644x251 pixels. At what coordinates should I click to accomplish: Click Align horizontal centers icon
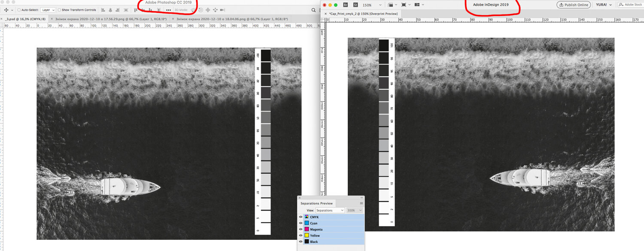(x=110, y=10)
